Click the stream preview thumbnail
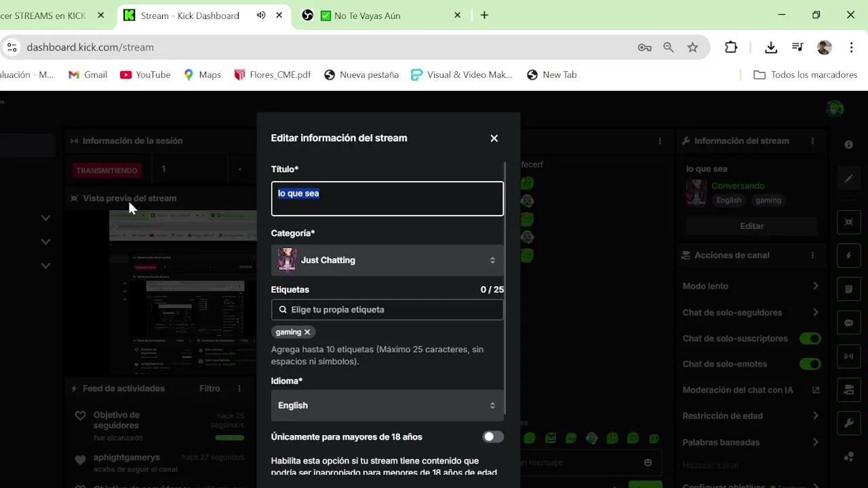 183,293
